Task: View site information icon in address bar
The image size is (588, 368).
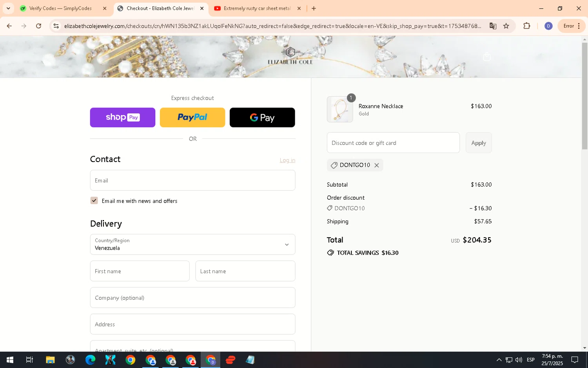Action: pos(56,26)
